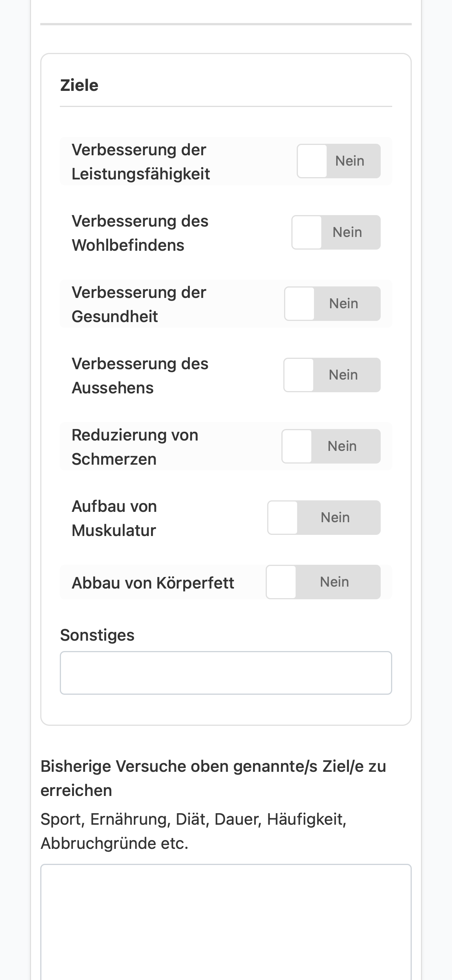The image size is (452, 980).
Task: Click the Aufbau von Muskulatur label text
Action: [x=114, y=518]
